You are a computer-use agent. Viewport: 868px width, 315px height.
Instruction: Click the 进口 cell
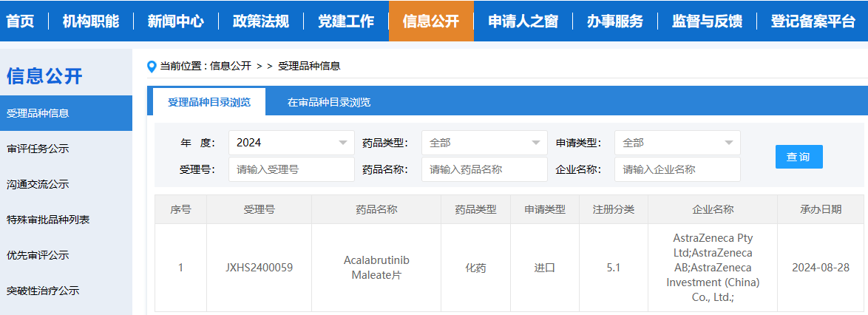click(545, 268)
